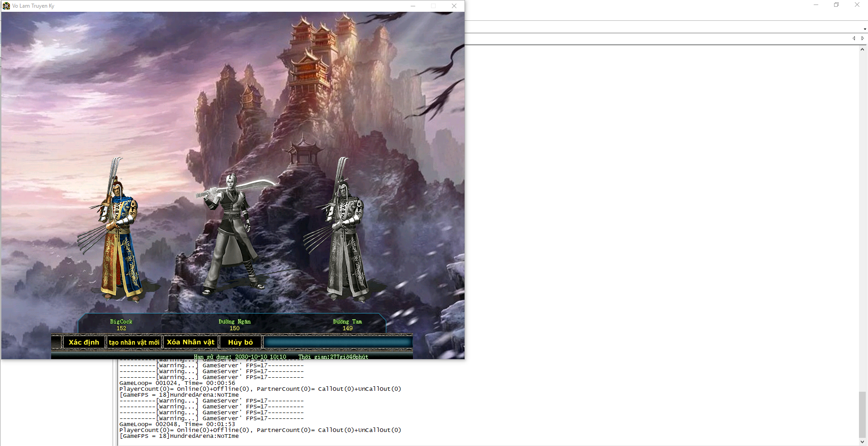Image resolution: width=868 pixels, height=446 pixels.
Task: Click the scroll-down arrow on the console scrollbar
Action: 862,442
